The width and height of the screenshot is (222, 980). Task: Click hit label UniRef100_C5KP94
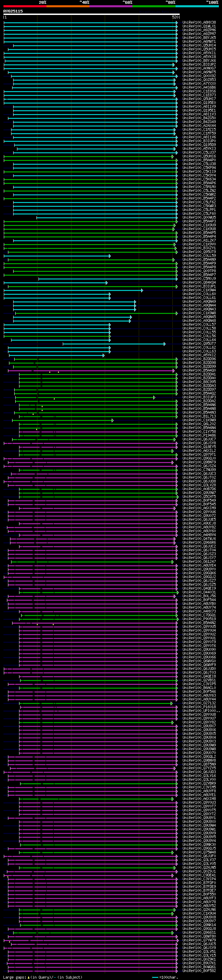[x=199, y=168]
